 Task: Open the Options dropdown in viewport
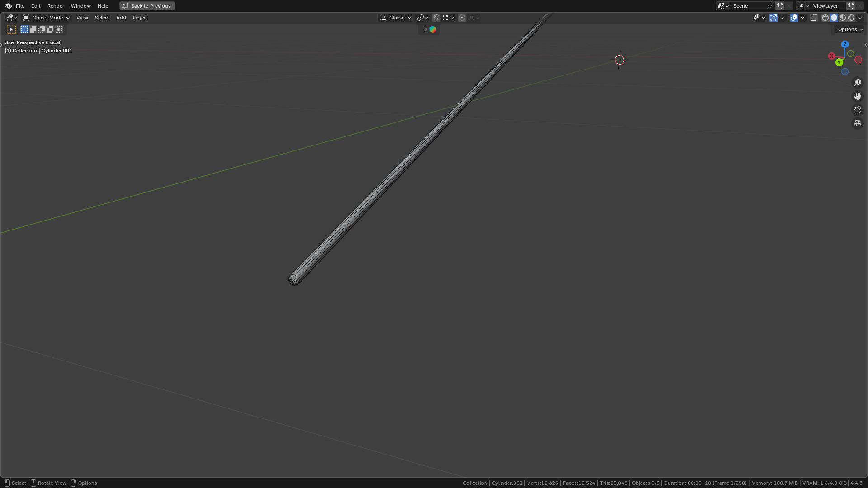pyautogui.click(x=850, y=29)
